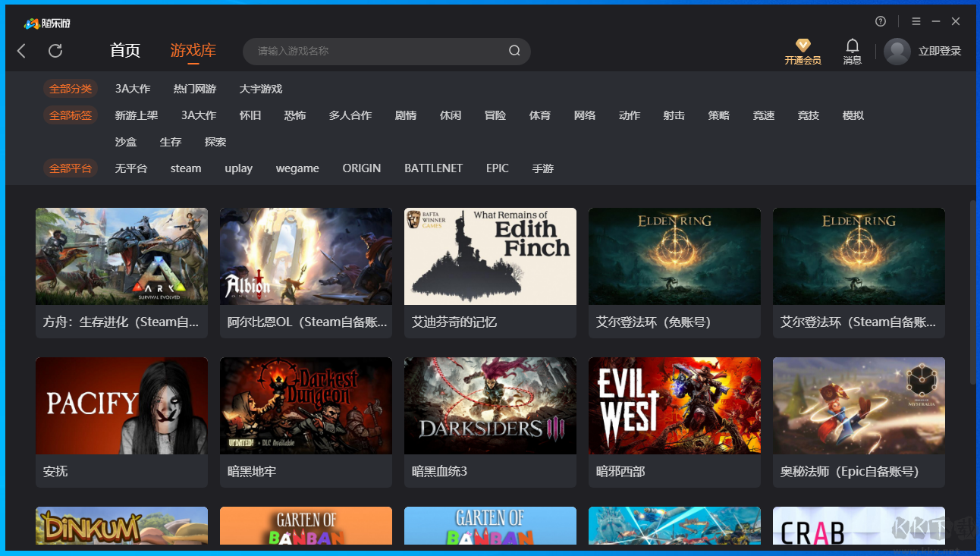
Task: Click the help question mark icon
Action: 880,21
